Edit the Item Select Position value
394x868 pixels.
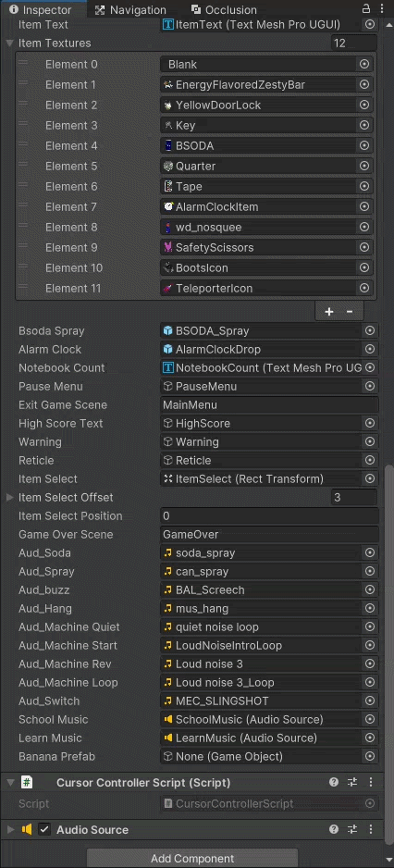click(269, 516)
